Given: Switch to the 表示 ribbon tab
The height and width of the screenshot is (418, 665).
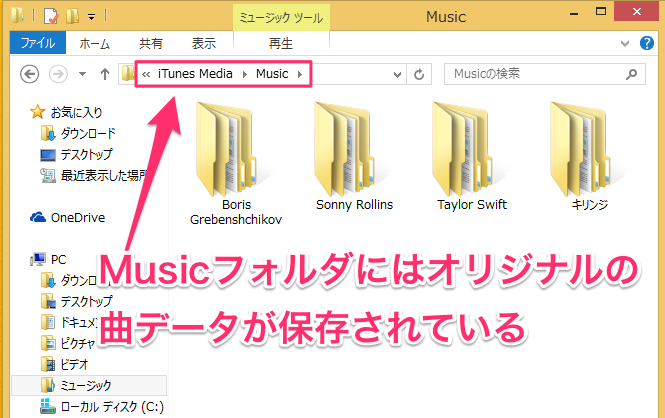Looking at the screenshot, I should [204, 43].
